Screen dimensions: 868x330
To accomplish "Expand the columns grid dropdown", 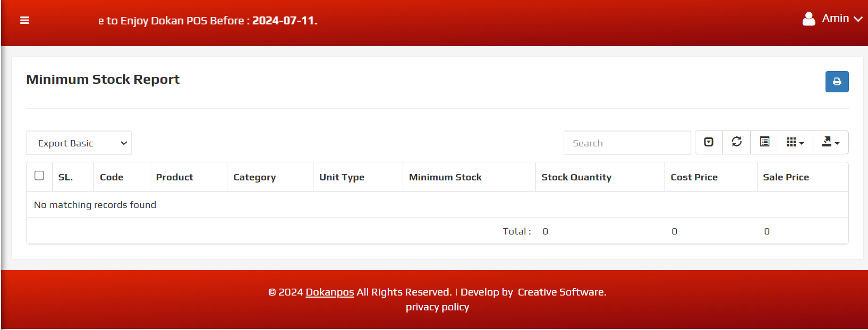I will (x=795, y=142).
